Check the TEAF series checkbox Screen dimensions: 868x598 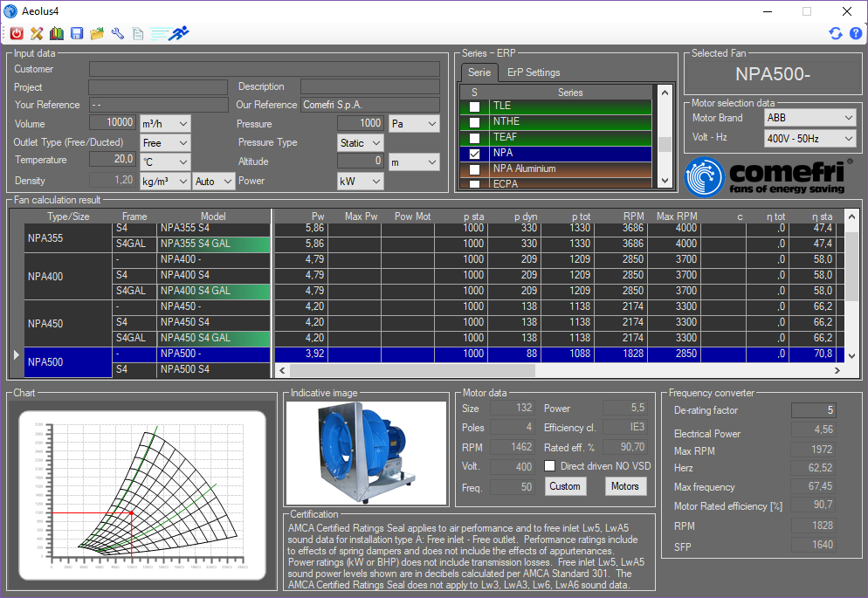[x=474, y=137]
